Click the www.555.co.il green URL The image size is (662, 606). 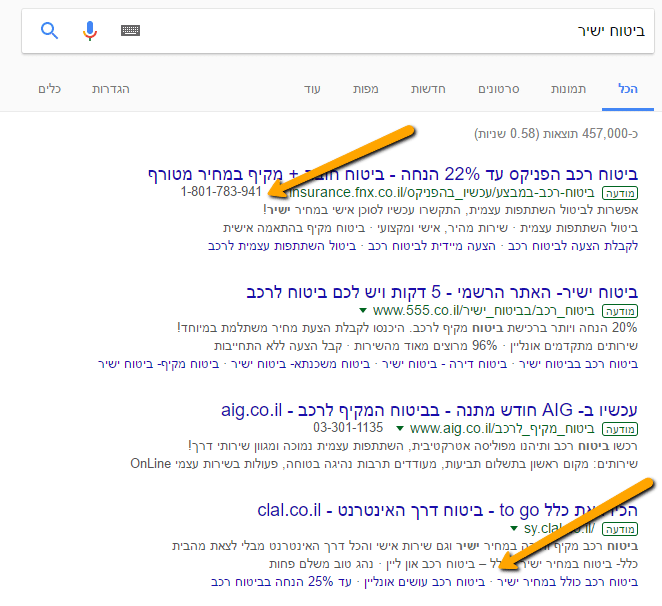[483, 311]
